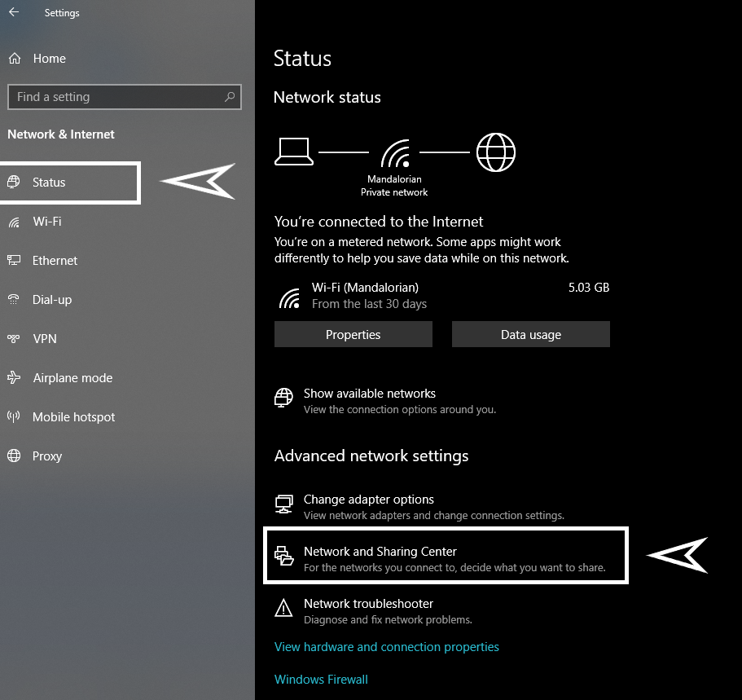Click the Dial-up phone icon
Image resolution: width=742 pixels, height=700 pixels.
(14, 299)
